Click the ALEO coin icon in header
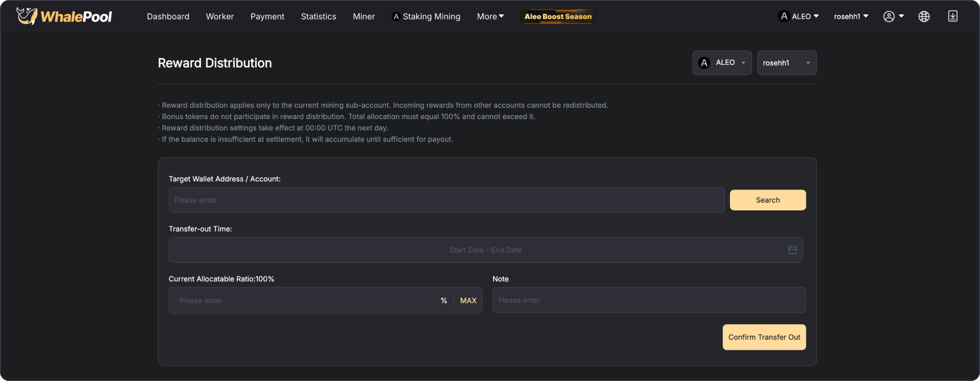Screen dimensions: 980x381 point(784,16)
